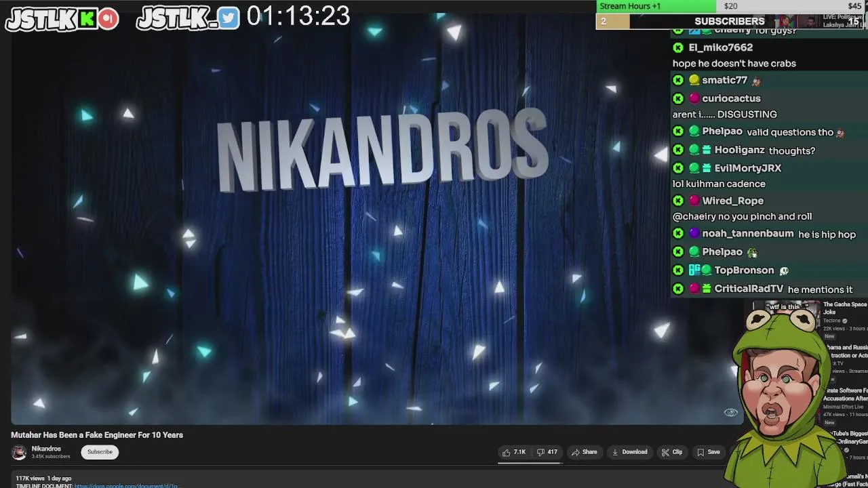Screen dimensions: 868x488
Task: Click username CriticalRadTV in chat
Action: coord(749,289)
